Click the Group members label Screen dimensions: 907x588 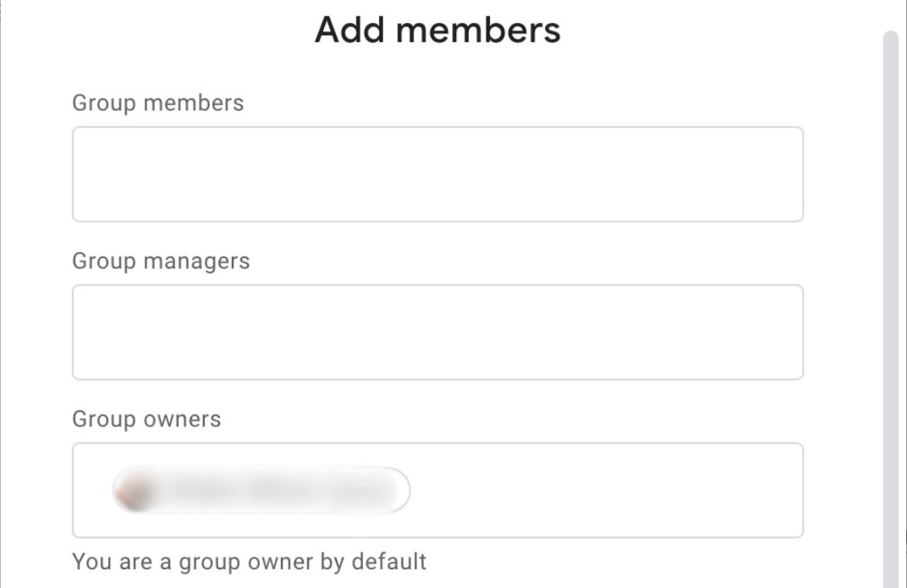158,102
